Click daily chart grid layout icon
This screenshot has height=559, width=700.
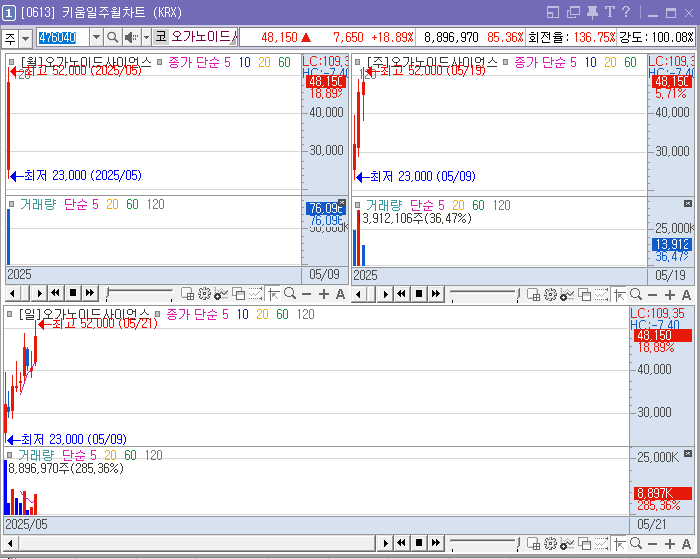pyautogui.click(x=533, y=544)
